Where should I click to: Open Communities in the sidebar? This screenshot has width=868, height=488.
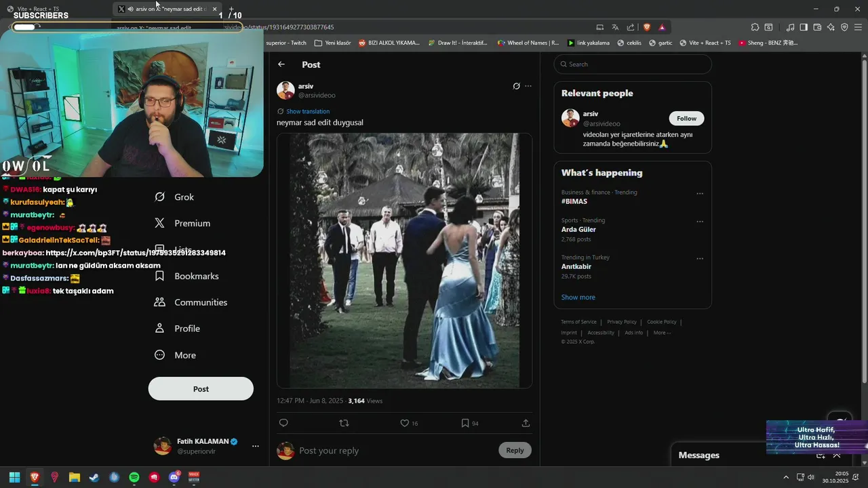point(191,302)
